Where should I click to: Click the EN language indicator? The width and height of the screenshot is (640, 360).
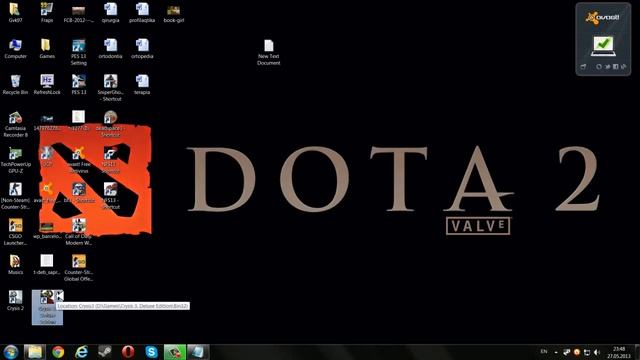coord(544,351)
